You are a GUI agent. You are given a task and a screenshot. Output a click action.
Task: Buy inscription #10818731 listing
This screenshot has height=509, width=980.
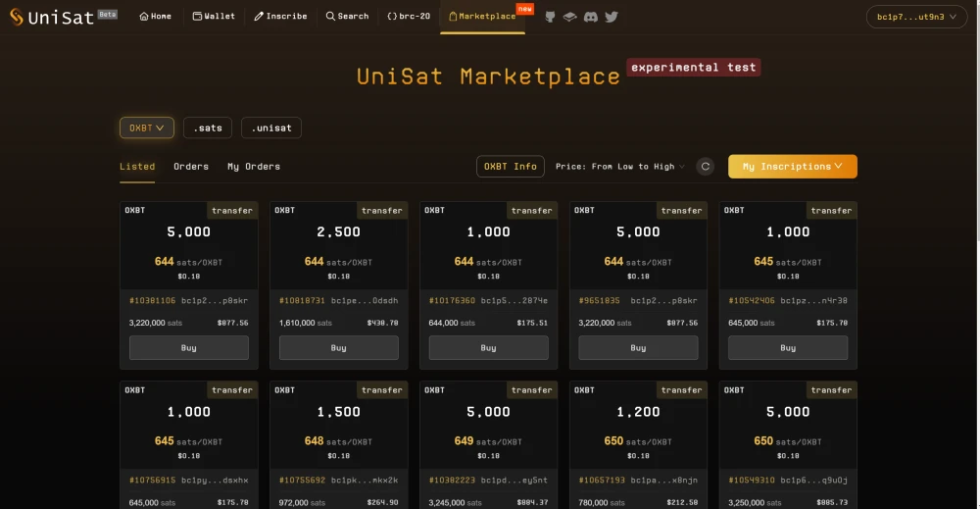point(339,348)
